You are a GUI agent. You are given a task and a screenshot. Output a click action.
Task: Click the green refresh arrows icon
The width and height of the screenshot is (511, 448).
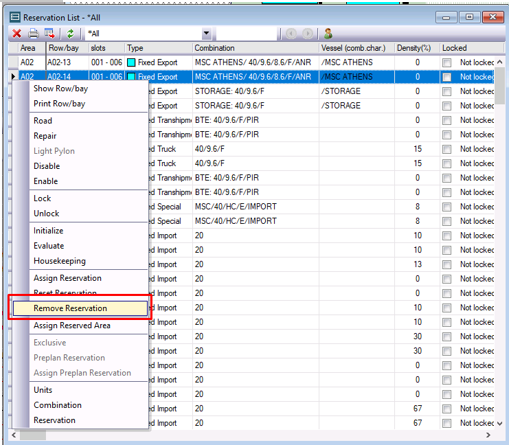point(70,33)
